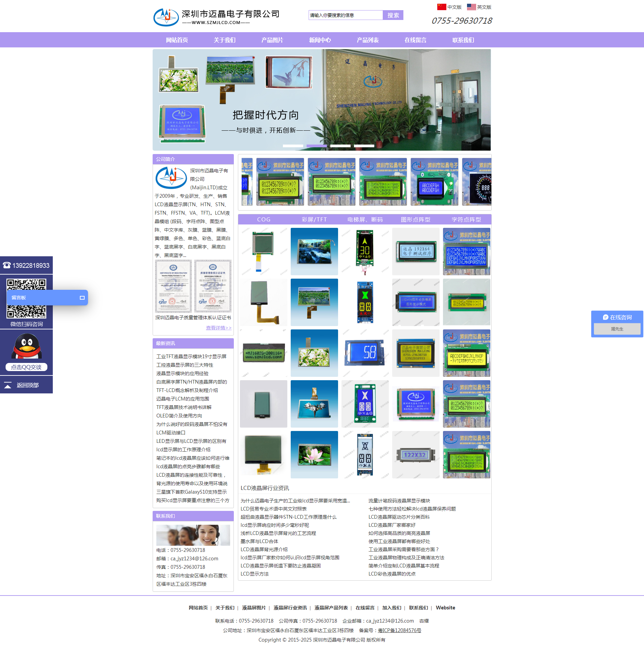Click the WeChat QR code image
This screenshot has width=644, height=648.
click(x=26, y=299)
